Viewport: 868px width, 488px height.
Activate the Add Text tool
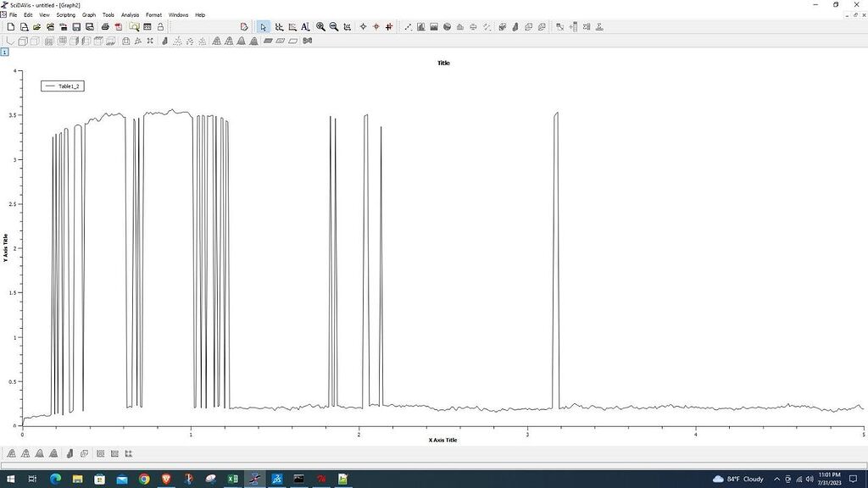pos(305,26)
